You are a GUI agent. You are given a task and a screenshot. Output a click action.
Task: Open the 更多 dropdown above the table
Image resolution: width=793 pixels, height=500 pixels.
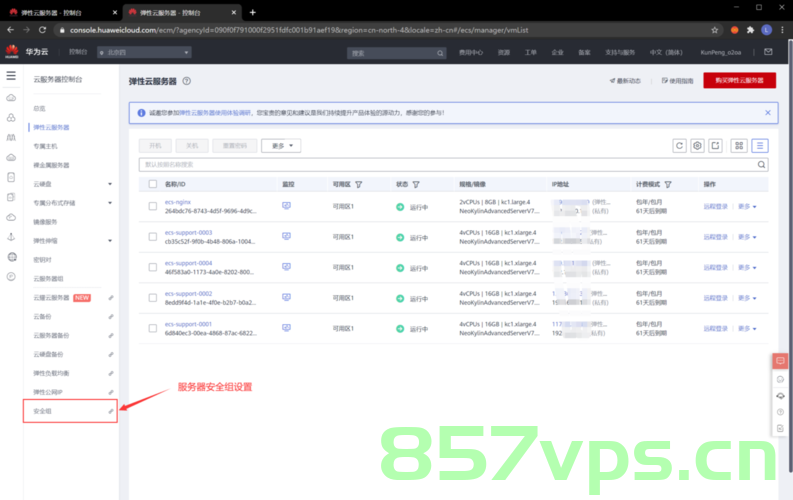coord(281,146)
